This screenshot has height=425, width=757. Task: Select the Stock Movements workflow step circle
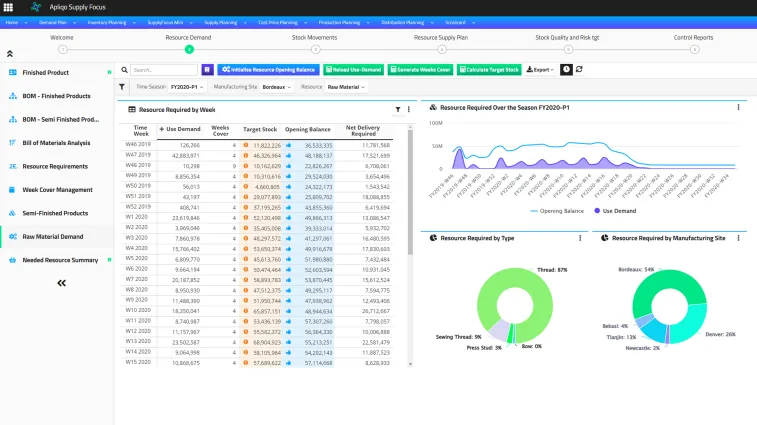(x=315, y=48)
